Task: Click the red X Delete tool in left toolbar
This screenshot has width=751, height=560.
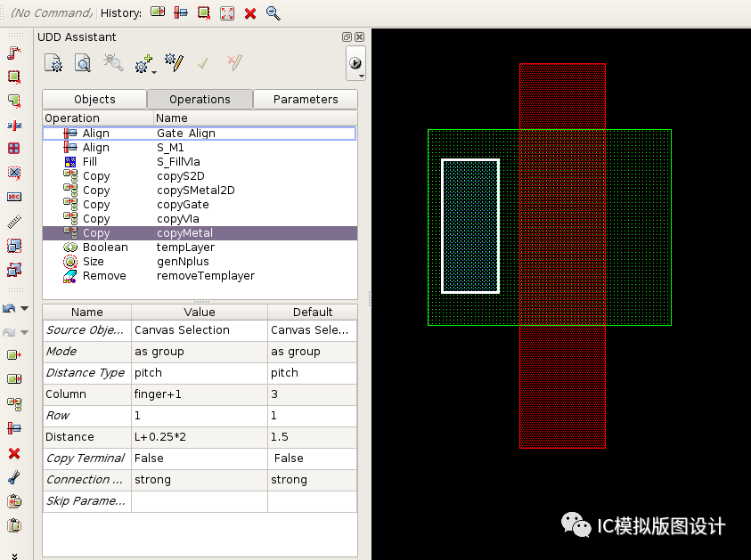Action: click(x=14, y=453)
